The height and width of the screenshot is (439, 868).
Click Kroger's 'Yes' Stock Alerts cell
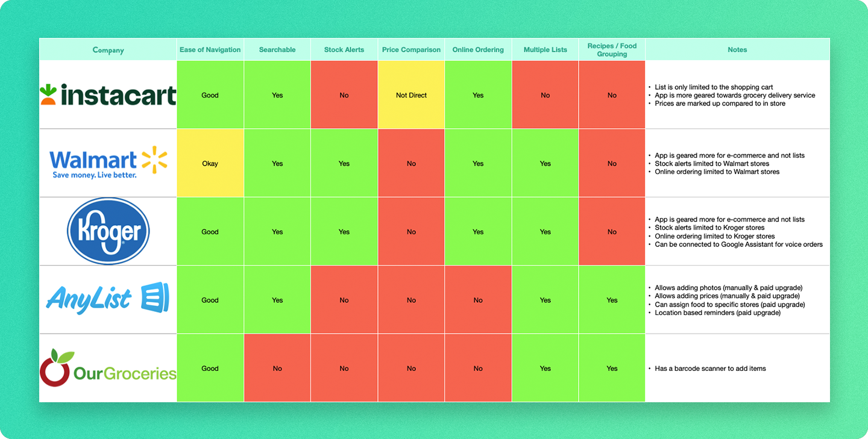pos(344,232)
